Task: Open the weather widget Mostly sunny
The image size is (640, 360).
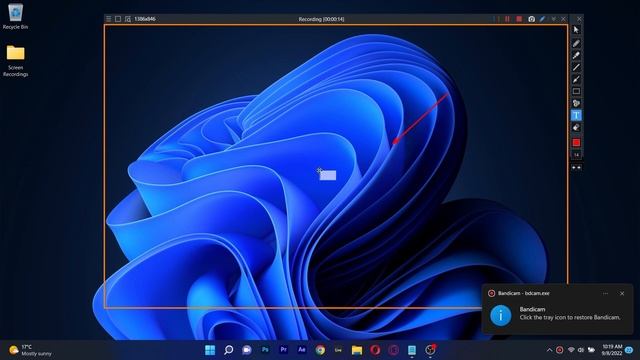Action: click(x=30, y=350)
